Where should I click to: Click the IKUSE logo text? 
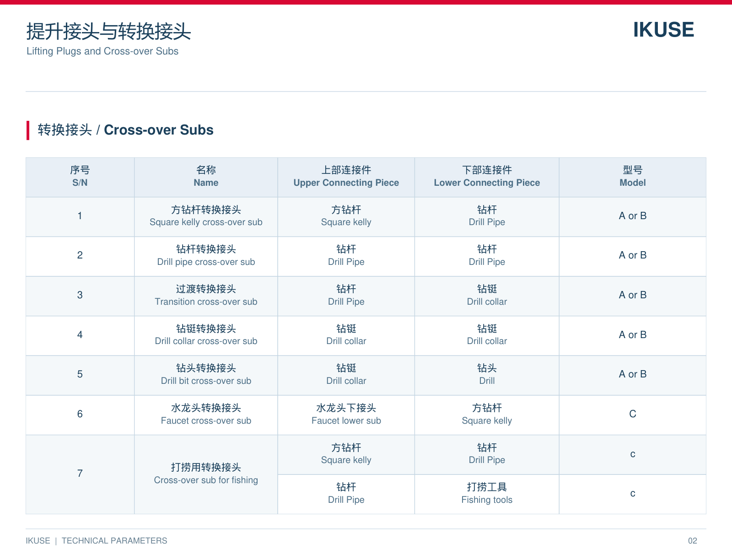click(x=663, y=30)
